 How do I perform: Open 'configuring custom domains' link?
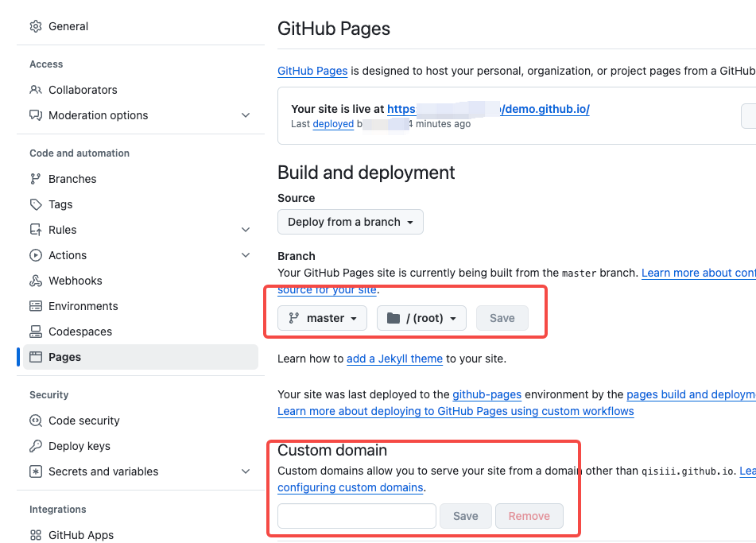351,487
